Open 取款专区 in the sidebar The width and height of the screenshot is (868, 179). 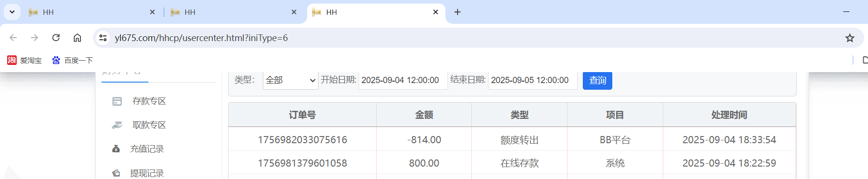click(149, 125)
